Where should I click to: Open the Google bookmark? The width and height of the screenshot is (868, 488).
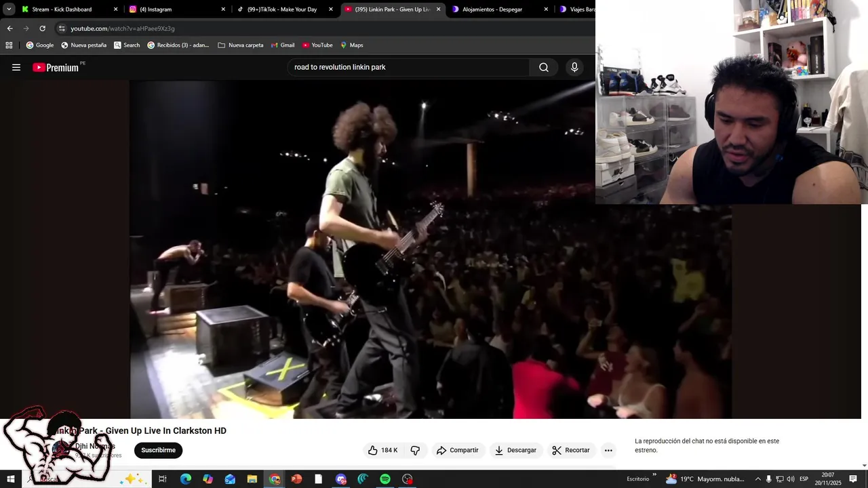(39, 45)
